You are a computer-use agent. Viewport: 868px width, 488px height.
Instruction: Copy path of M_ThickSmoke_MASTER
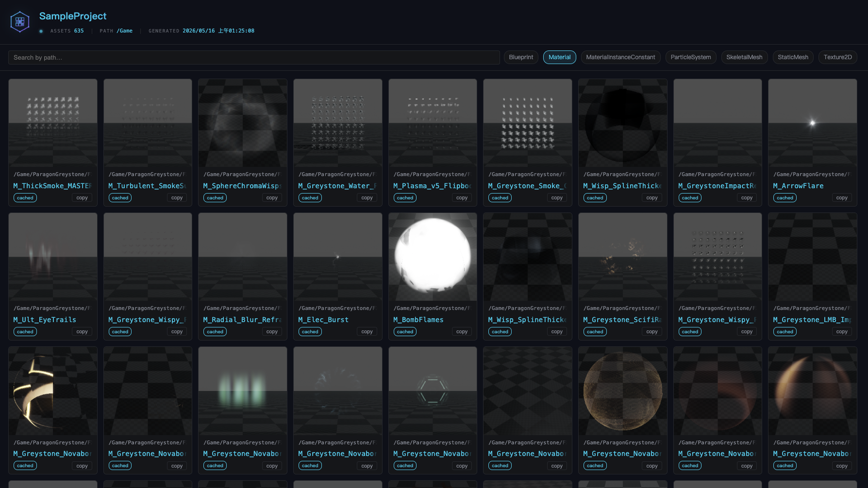pyautogui.click(x=82, y=197)
